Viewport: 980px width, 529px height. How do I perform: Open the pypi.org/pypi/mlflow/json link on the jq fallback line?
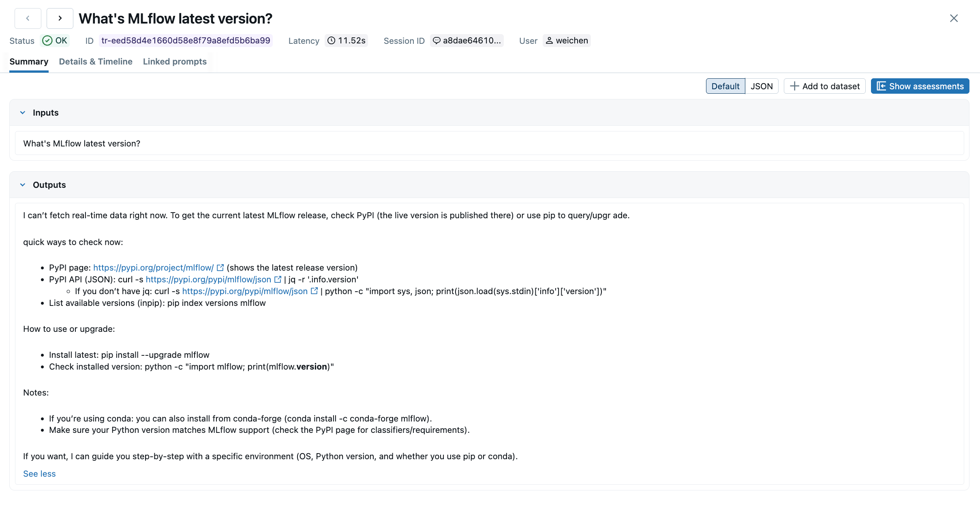245,291
